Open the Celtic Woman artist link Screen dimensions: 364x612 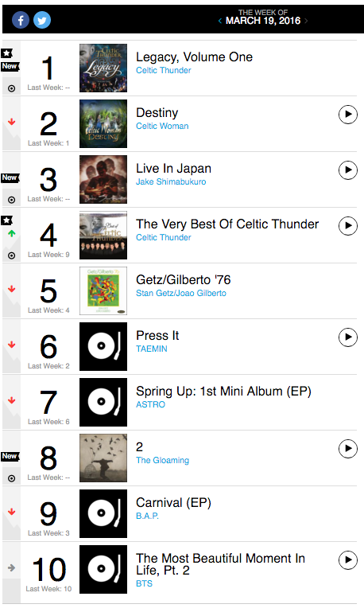[x=162, y=126]
